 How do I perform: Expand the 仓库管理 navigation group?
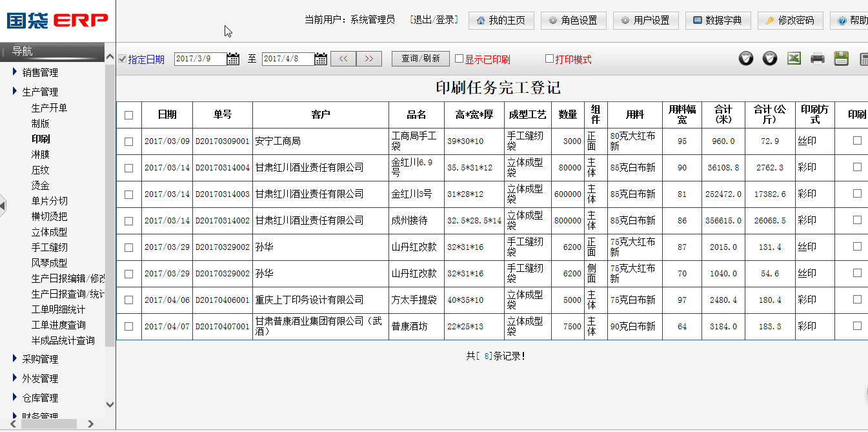click(x=39, y=398)
